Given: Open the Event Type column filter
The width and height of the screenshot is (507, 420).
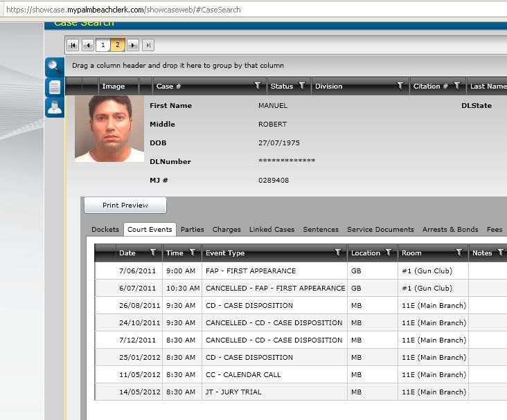Looking at the screenshot, I should coord(338,253).
